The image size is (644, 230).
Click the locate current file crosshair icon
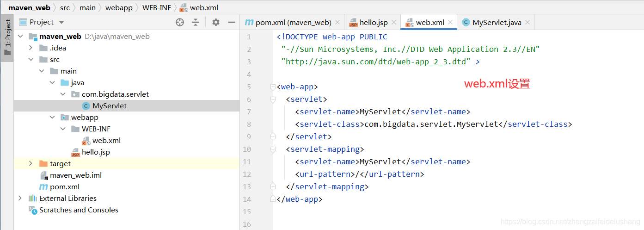[180, 22]
